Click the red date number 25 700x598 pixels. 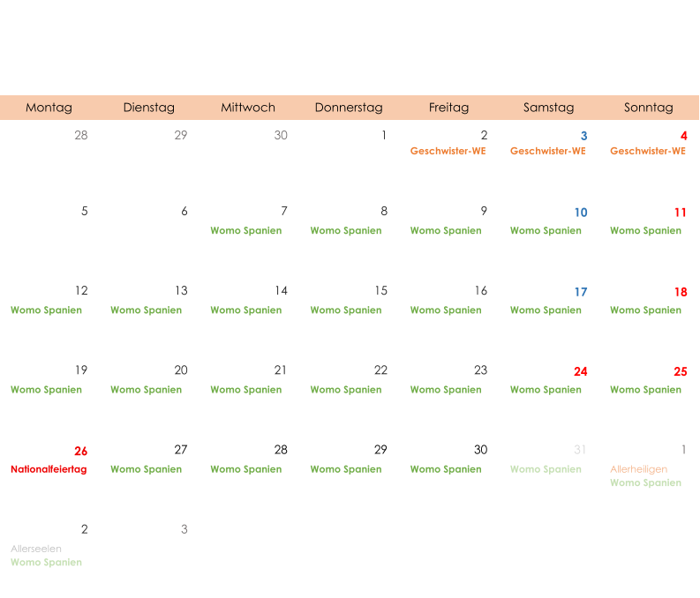point(681,371)
